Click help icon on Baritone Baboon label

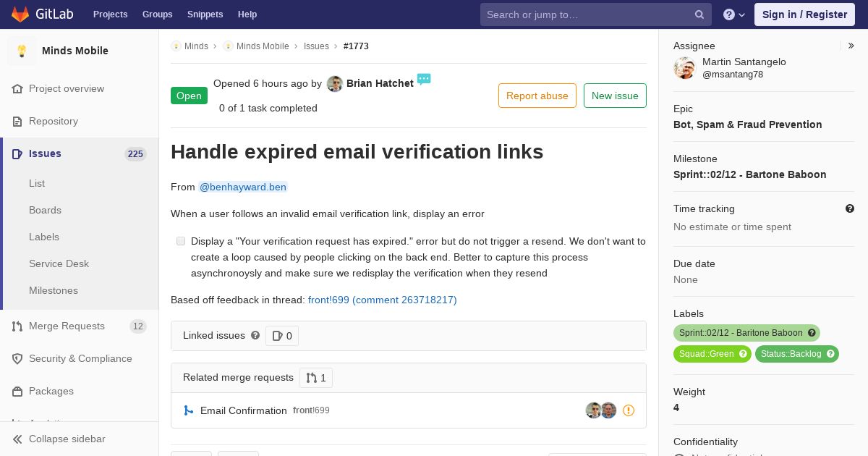coord(812,333)
